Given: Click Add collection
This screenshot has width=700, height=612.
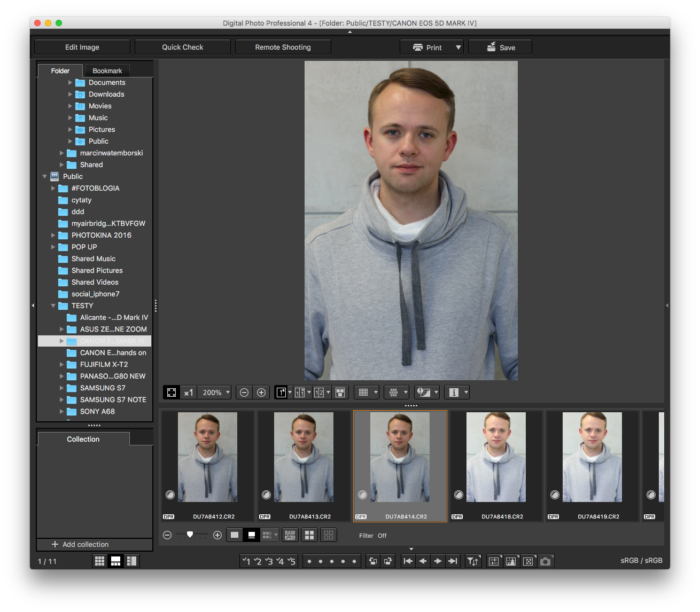Looking at the screenshot, I should pos(80,544).
